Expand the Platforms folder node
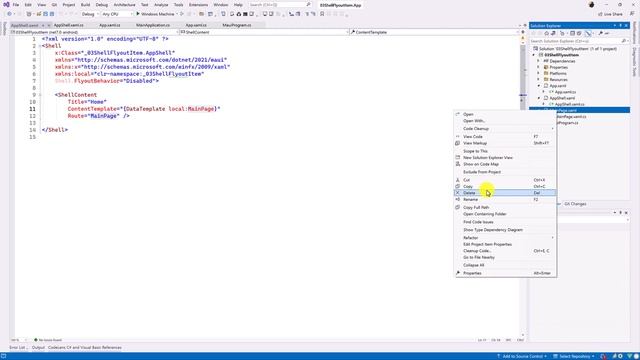Image resolution: width=640 pixels, height=360 pixels. (x=538, y=73)
